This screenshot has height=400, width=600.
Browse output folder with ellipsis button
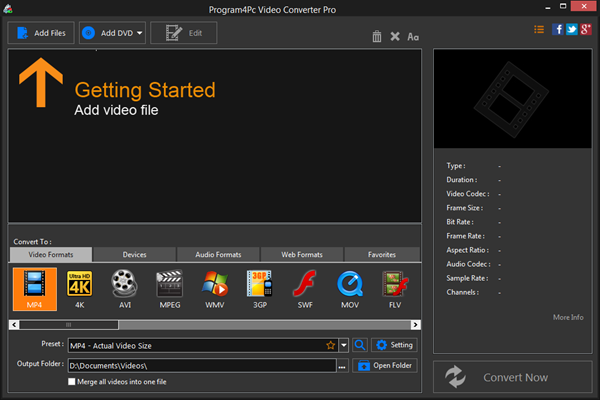click(x=342, y=366)
